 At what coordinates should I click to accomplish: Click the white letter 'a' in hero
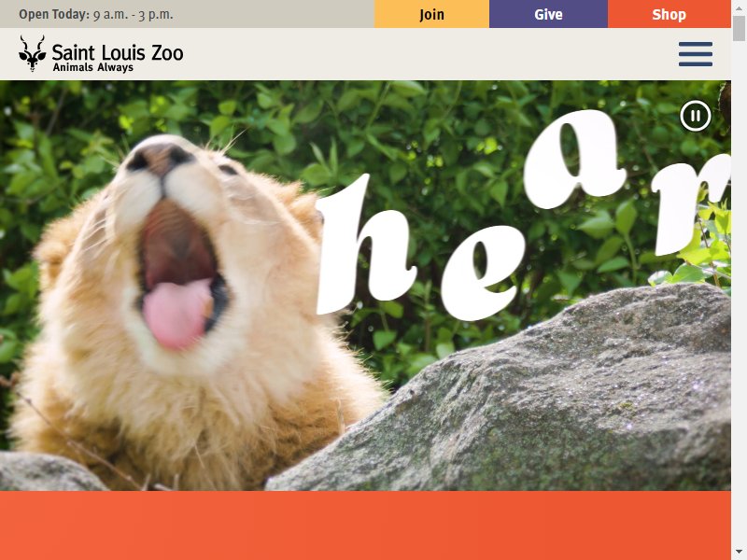coord(574,160)
